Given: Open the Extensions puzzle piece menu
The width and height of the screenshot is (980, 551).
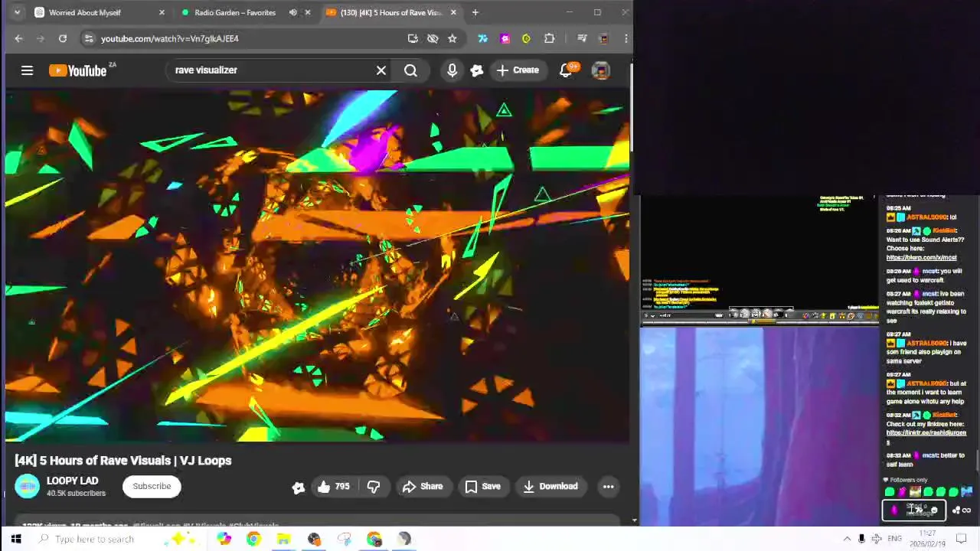Looking at the screenshot, I should (549, 38).
